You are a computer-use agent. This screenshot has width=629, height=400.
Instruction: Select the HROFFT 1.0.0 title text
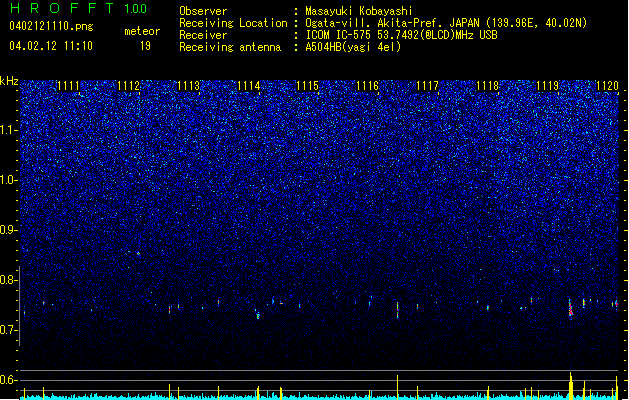78,8
